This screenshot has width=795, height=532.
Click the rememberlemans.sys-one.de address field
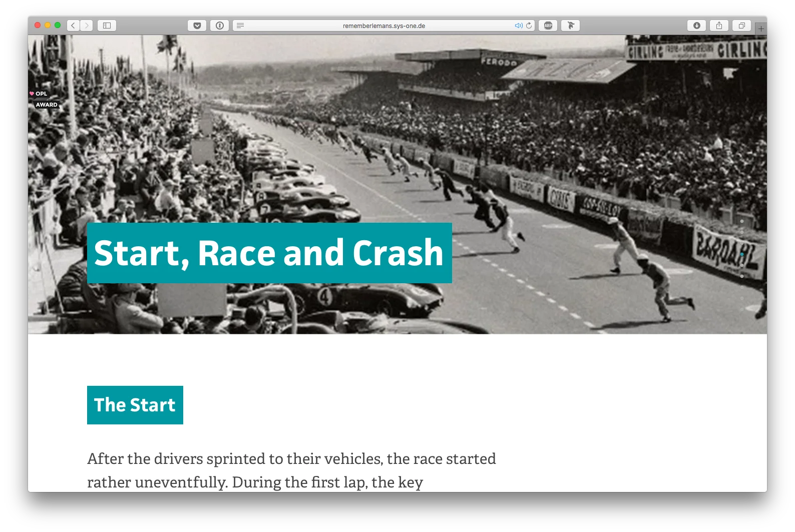(x=384, y=26)
